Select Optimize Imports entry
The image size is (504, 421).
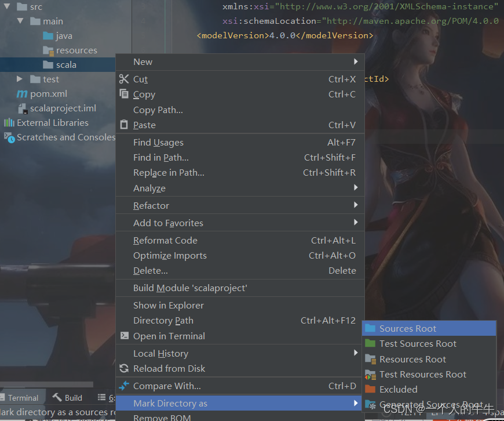240,256
